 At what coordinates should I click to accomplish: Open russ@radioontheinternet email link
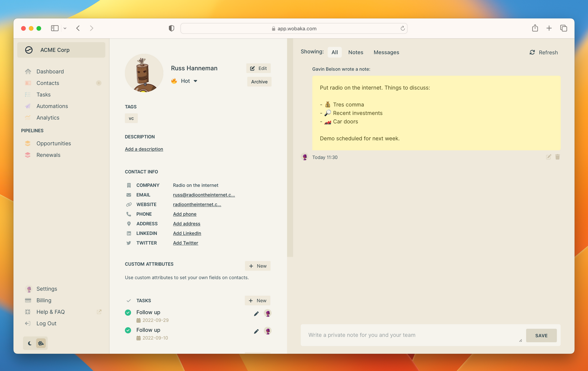point(204,195)
